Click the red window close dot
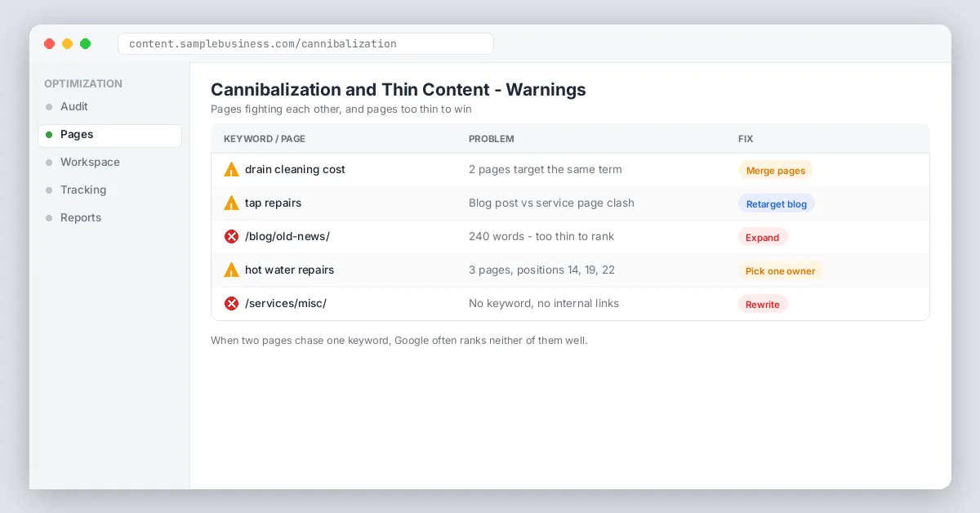 point(50,44)
